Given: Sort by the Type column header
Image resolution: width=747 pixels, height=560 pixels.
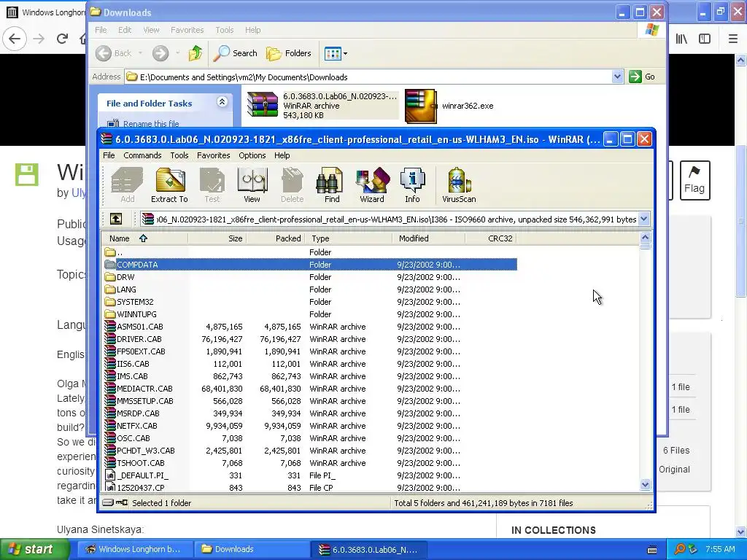Looking at the screenshot, I should (348, 238).
